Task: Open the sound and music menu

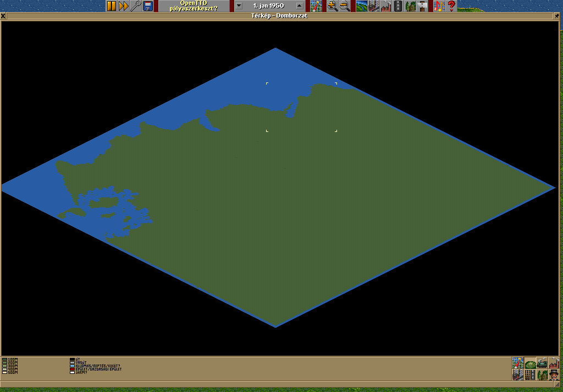Action: click(x=439, y=5)
